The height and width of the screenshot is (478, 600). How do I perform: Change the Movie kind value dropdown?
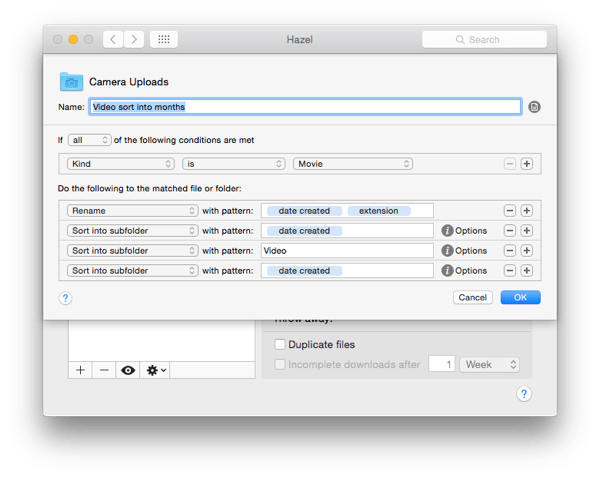pos(352,164)
